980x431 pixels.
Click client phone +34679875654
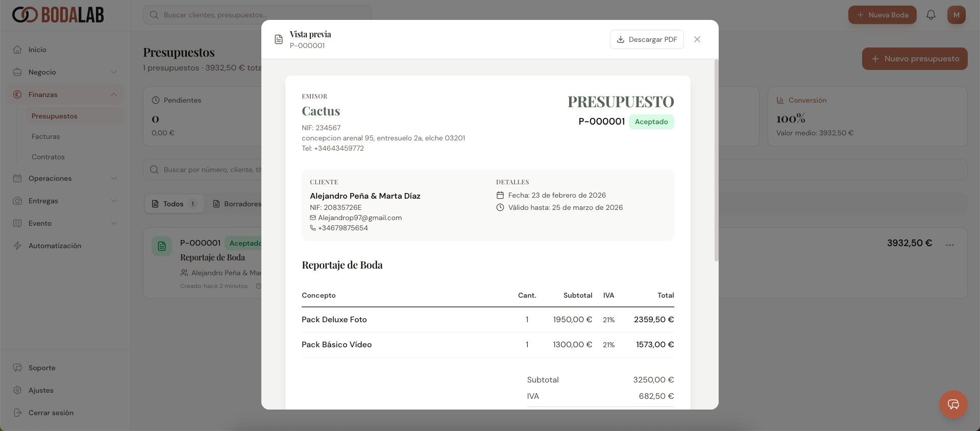(x=343, y=228)
